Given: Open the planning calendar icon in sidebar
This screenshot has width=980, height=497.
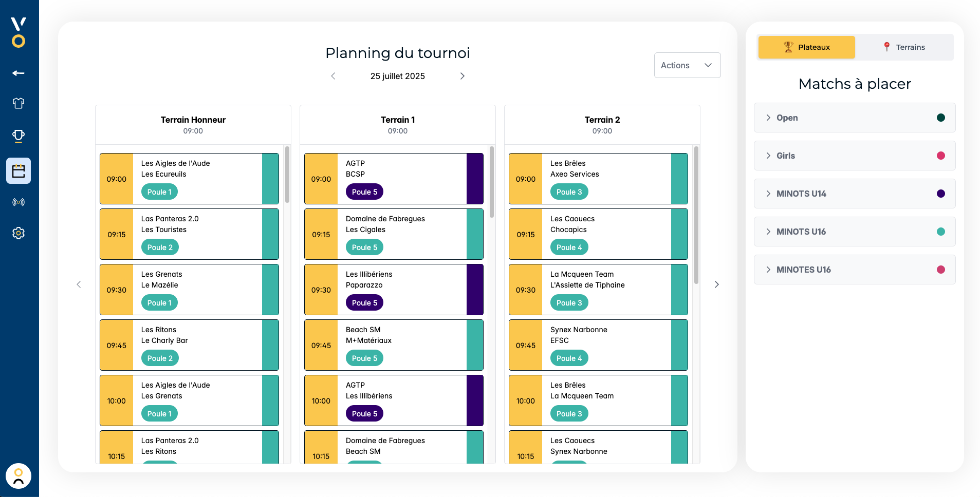Looking at the screenshot, I should coord(19,170).
